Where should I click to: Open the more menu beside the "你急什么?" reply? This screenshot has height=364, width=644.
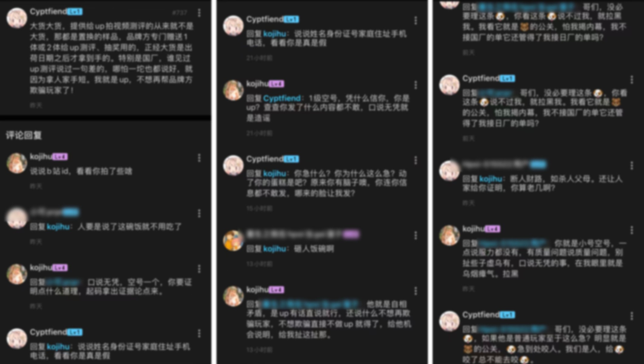point(416,160)
